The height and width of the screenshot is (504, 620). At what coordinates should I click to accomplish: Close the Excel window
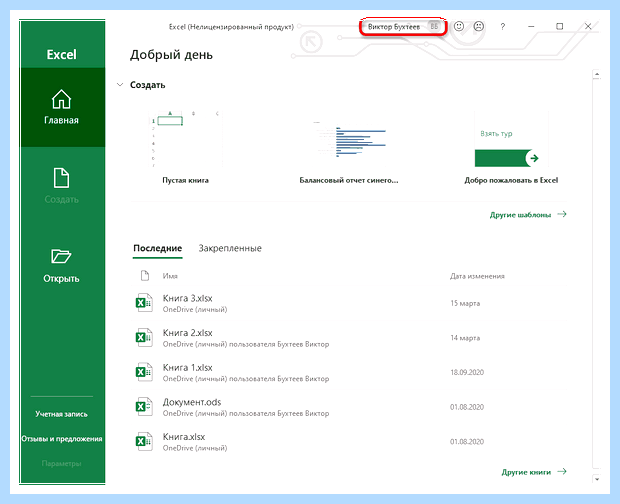588,26
